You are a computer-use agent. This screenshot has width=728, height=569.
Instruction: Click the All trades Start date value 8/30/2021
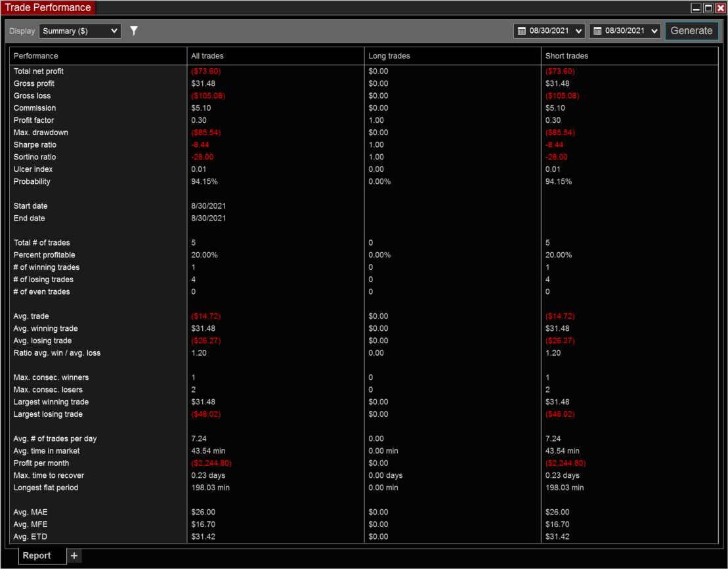(x=209, y=206)
